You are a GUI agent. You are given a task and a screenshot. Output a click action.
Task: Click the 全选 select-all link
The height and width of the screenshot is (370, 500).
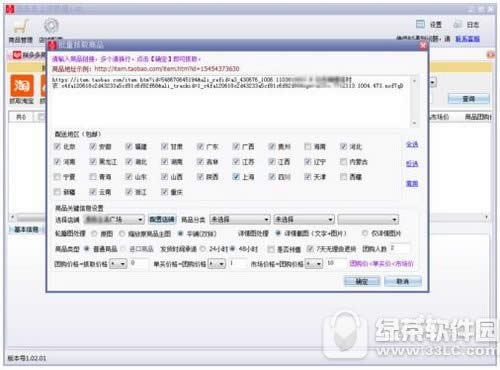pos(412,144)
